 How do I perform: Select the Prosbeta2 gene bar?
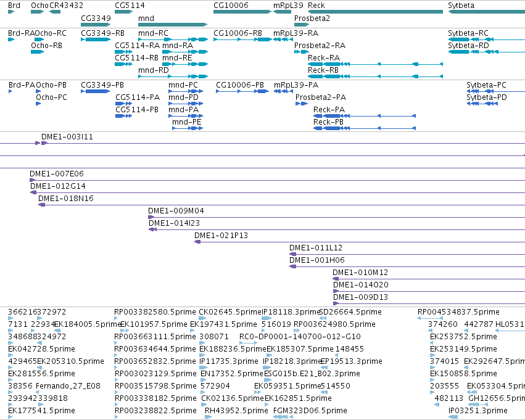pyautogui.click(x=301, y=25)
